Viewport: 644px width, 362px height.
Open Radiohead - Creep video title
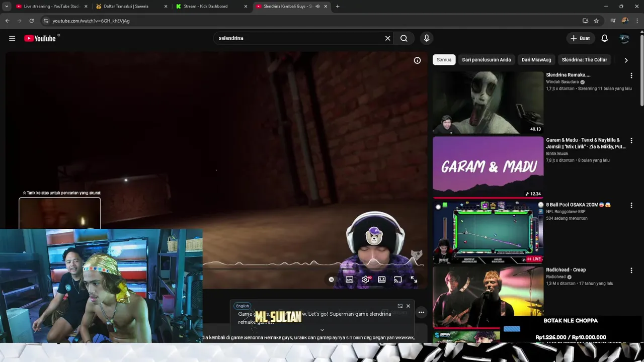566,270
